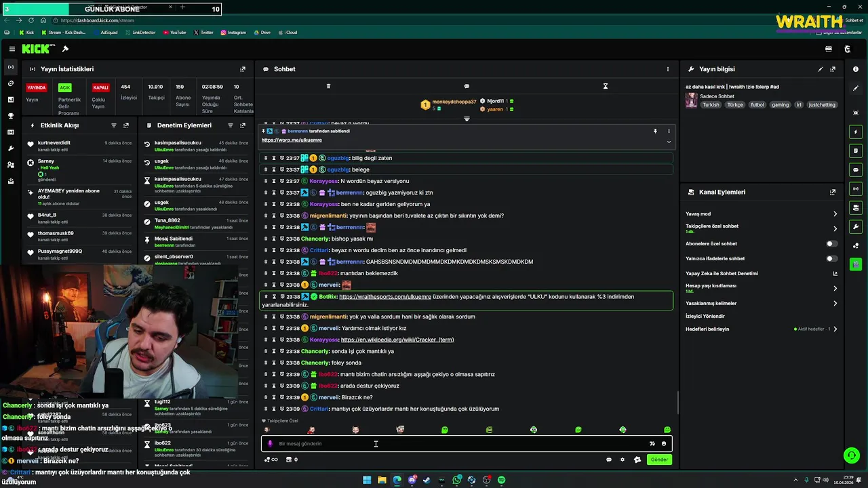868x488 pixels.
Task: Toggle the chat panel icon in right sidebar
Action: (x=856, y=169)
